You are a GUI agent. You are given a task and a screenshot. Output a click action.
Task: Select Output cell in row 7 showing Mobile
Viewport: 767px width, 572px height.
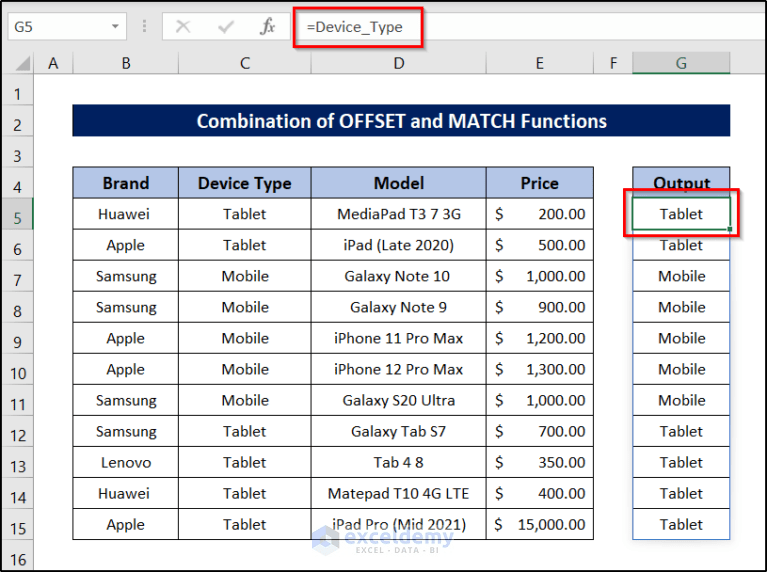coord(681,276)
